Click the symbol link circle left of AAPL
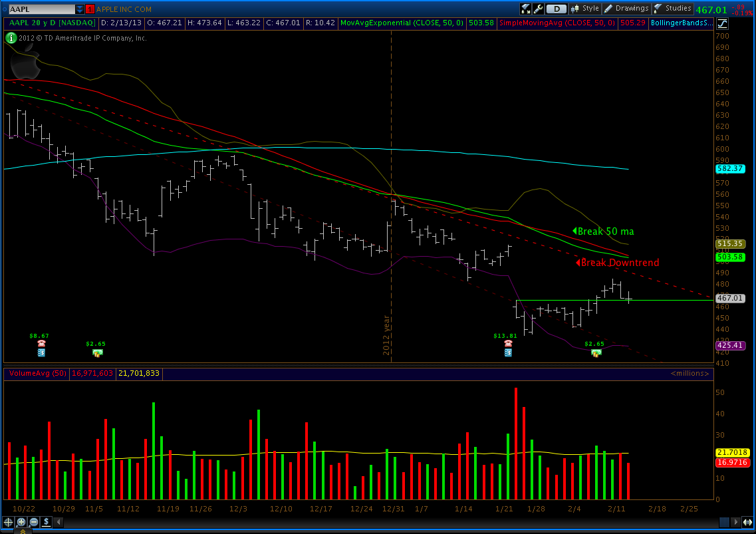The image size is (756, 534). click(x=5, y=9)
